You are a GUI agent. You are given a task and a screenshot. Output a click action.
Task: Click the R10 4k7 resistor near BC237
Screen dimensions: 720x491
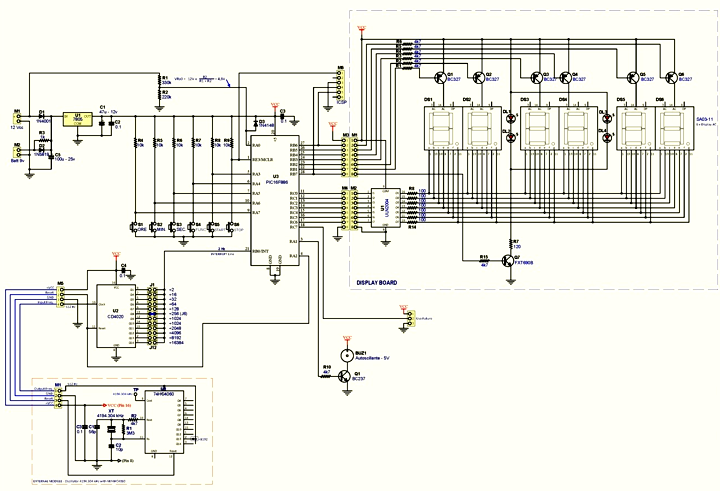(x=326, y=376)
